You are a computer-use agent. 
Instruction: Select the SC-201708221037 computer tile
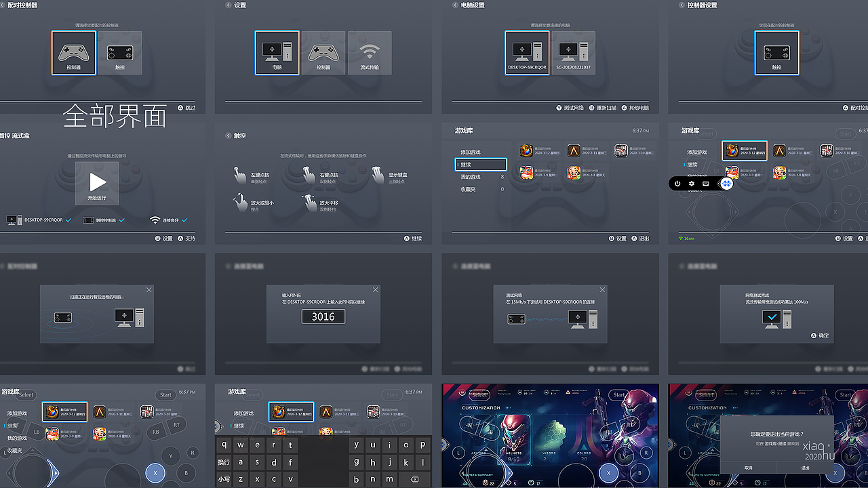tap(574, 53)
